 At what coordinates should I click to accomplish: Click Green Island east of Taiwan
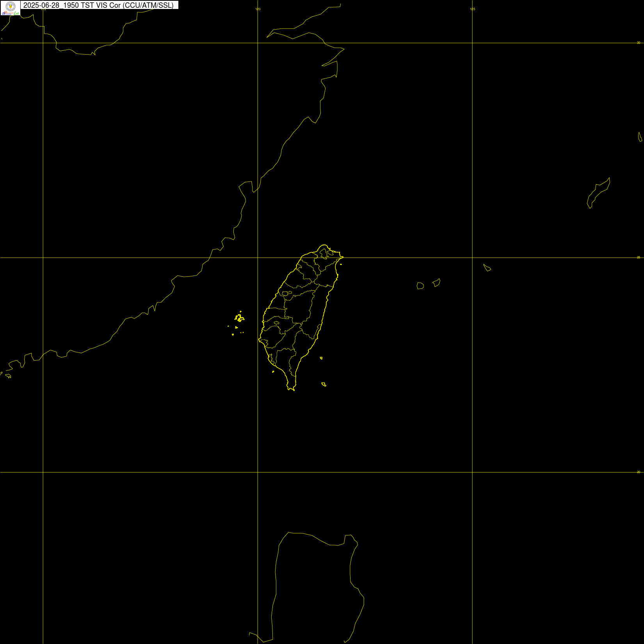coord(321,358)
